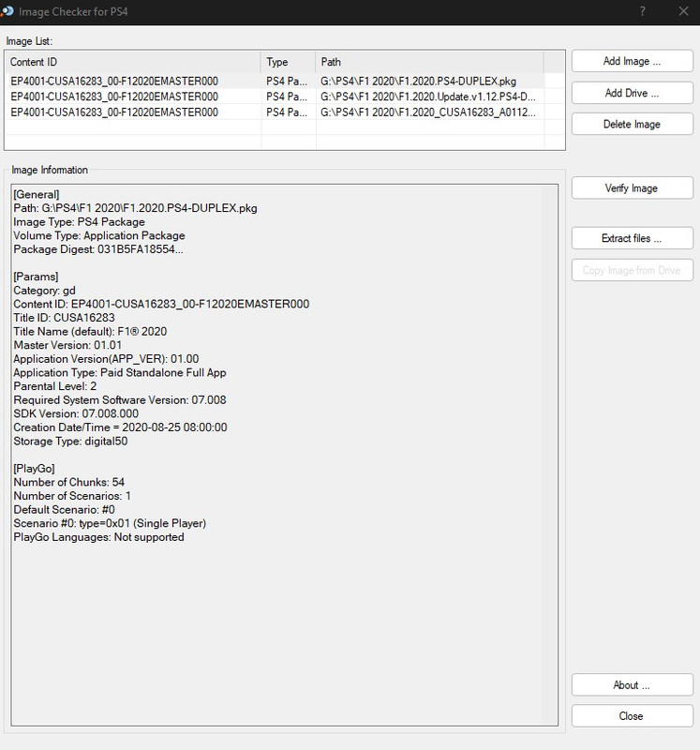Click the Add Image button
This screenshot has height=750, width=700.
pyautogui.click(x=633, y=61)
